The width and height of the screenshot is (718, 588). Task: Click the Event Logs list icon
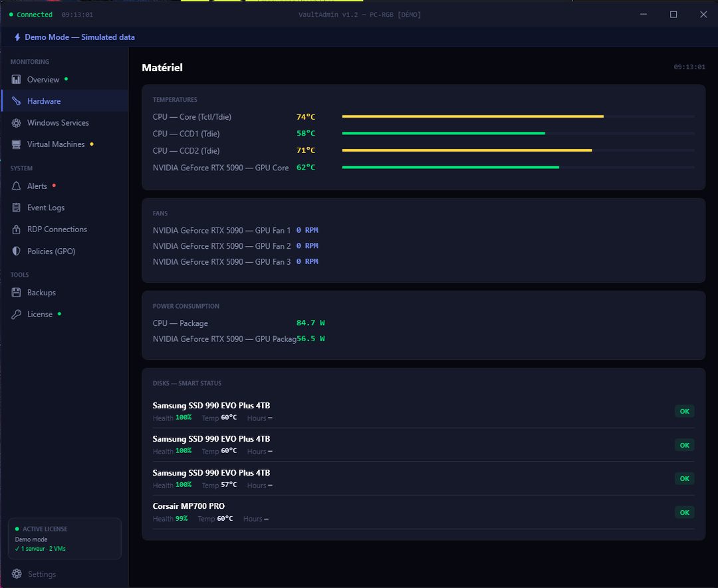[17, 208]
